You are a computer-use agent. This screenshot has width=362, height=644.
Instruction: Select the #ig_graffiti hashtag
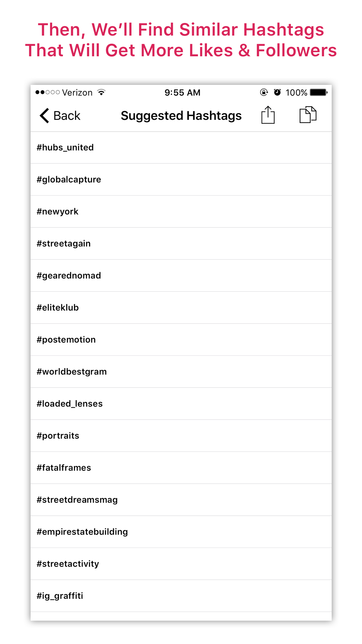click(x=181, y=596)
